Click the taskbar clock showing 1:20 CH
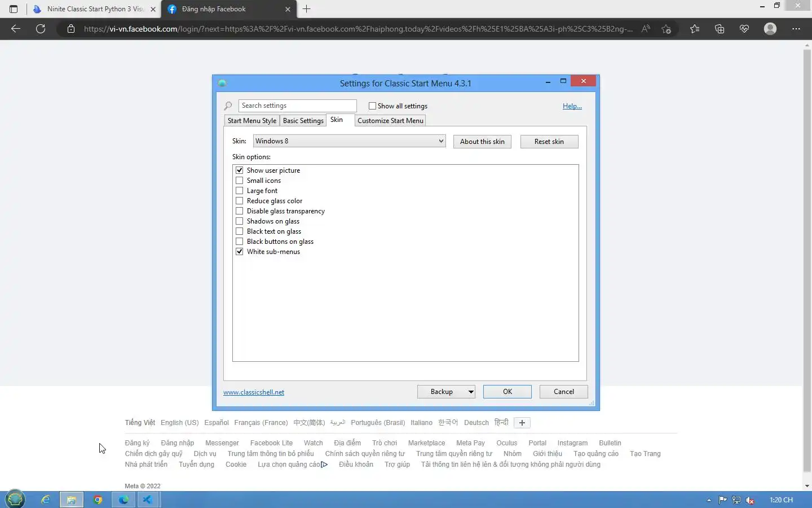Screen dimensions: 812x508 point(781,500)
